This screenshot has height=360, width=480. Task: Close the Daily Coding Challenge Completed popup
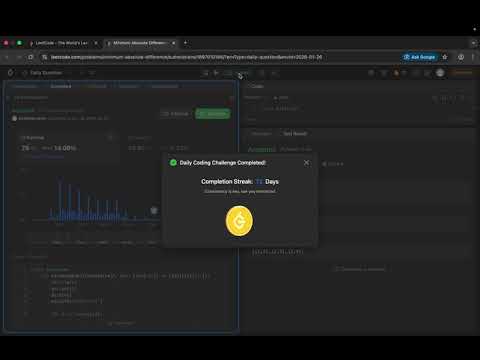click(306, 163)
